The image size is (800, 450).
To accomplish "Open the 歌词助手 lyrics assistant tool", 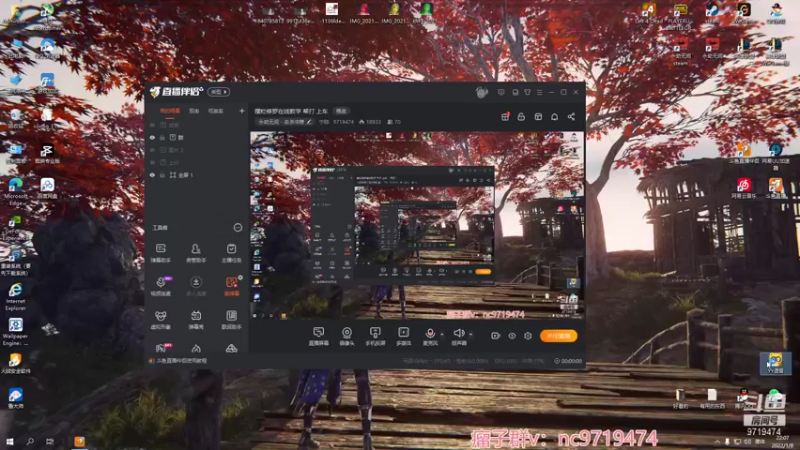I will 231,320.
